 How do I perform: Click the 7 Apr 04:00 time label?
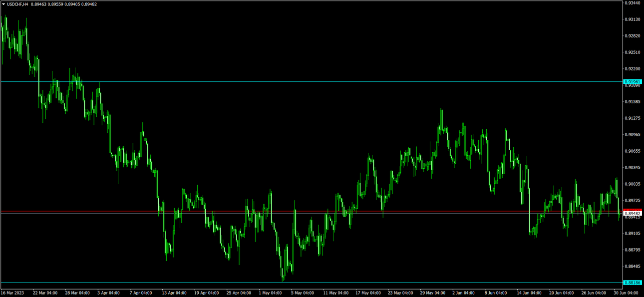click(x=141, y=293)
